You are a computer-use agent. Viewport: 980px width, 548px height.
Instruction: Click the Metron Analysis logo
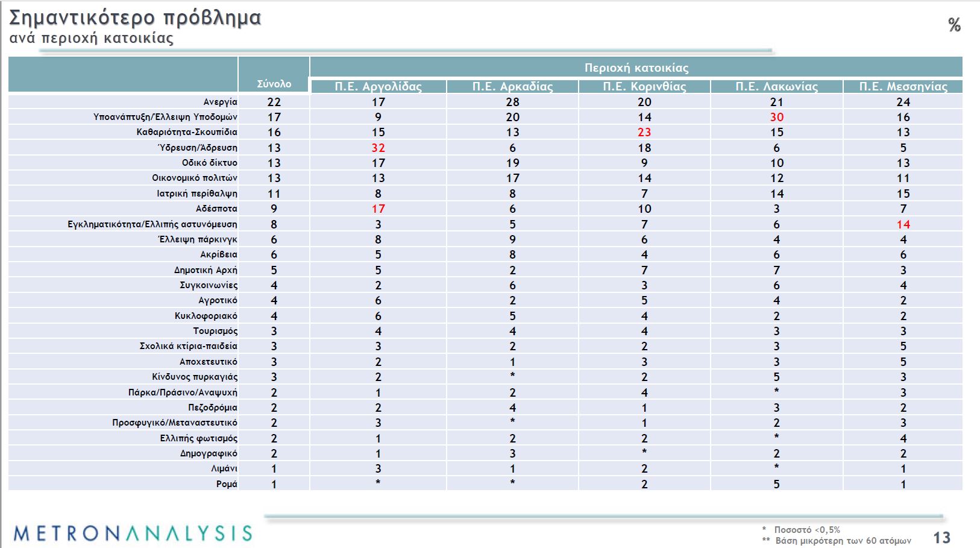[133, 533]
